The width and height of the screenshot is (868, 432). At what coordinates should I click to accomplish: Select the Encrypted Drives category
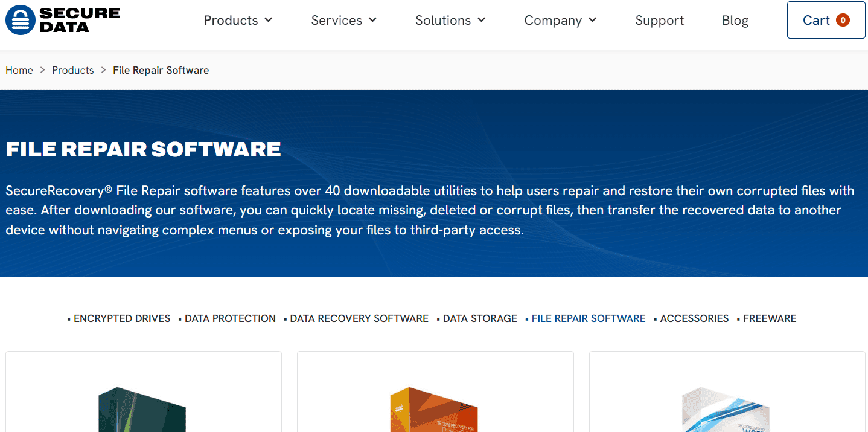point(122,318)
